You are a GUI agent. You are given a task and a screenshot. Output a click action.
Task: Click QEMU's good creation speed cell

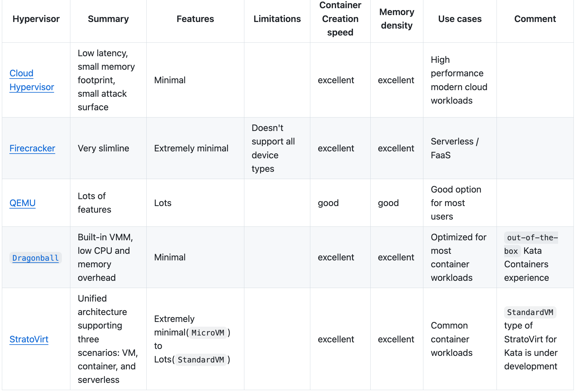click(x=328, y=203)
